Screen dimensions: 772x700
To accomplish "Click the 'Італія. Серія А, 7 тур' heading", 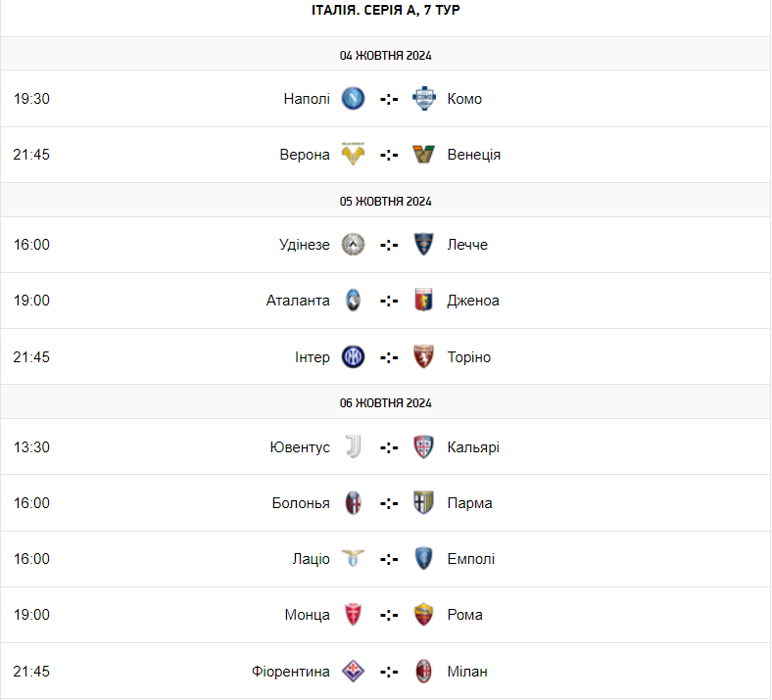I will [x=385, y=10].
